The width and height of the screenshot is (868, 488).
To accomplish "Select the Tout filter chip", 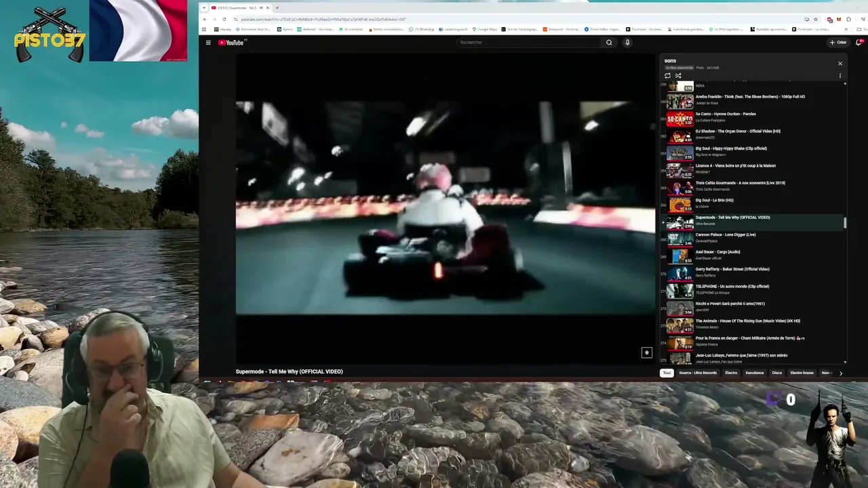I will click(x=667, y=373).
